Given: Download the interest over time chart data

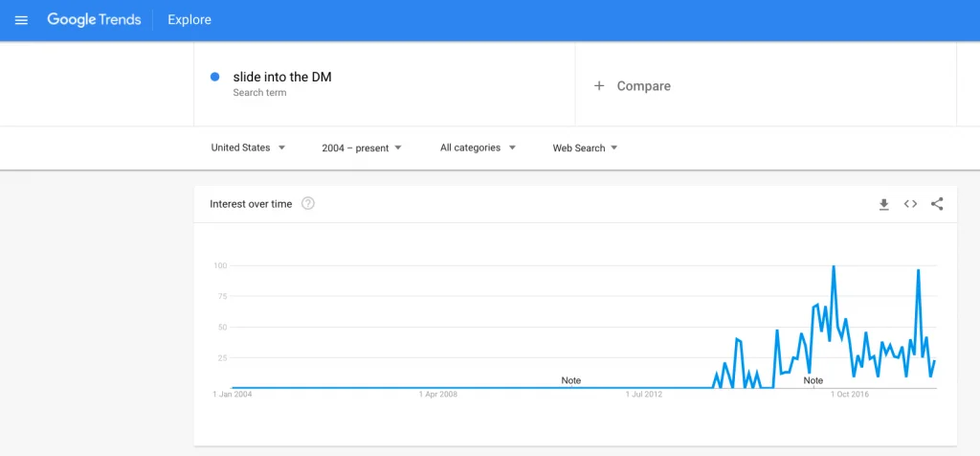Looking at the screenshot, I should click(884, 204).
